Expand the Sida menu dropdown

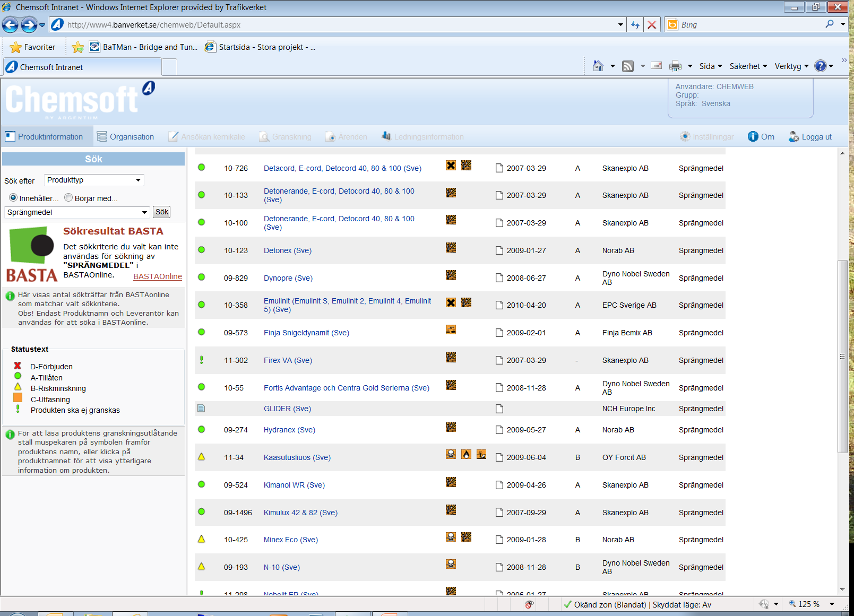[x=711, y=66]
